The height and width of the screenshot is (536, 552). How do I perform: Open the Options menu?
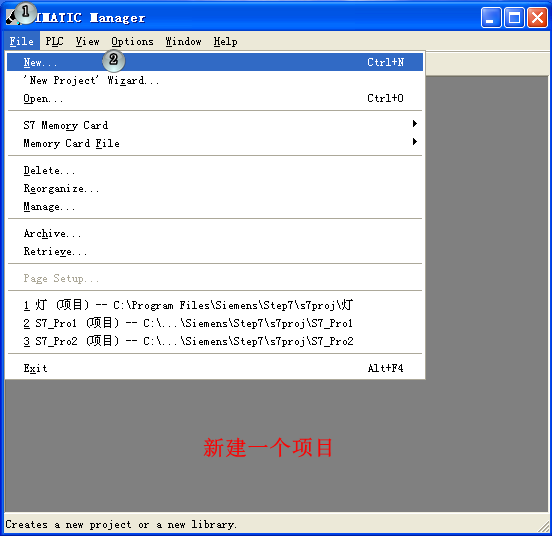tap(132, 41)
